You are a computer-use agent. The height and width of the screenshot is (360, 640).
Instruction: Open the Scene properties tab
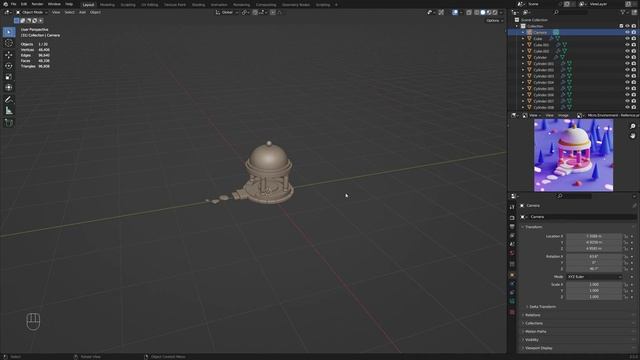(x=512, y=244)
